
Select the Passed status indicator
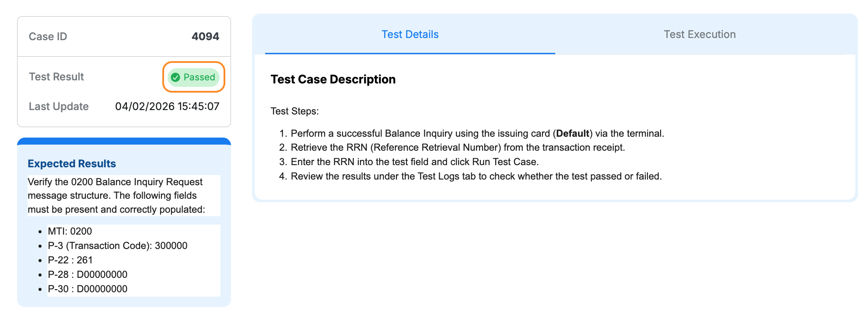[x=193, y=77]
